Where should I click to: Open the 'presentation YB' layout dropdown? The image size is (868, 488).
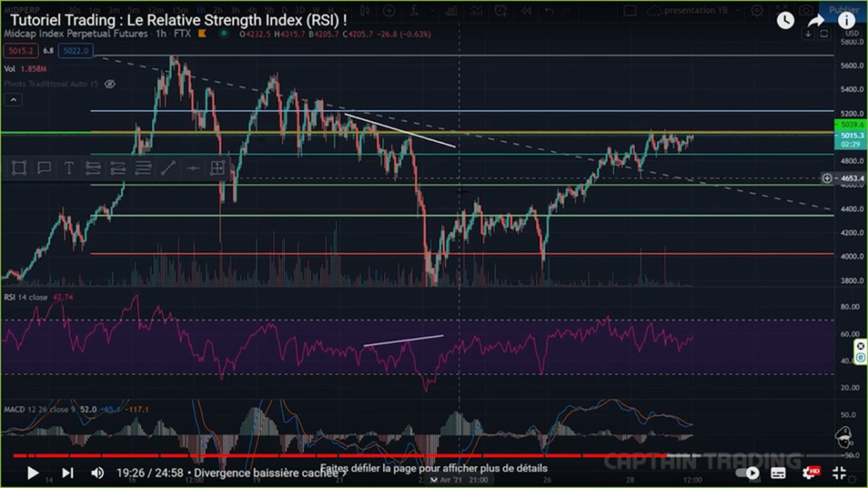695,10
